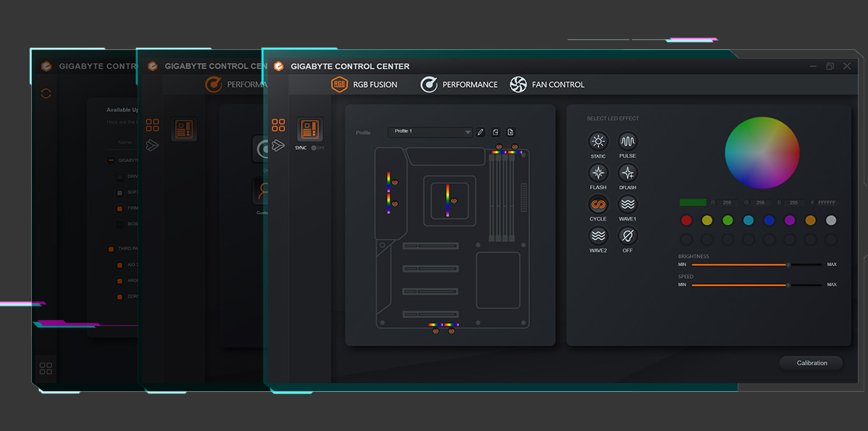Choose the blue preset color
Screen dimensions: 868x431
pos(769,220)
